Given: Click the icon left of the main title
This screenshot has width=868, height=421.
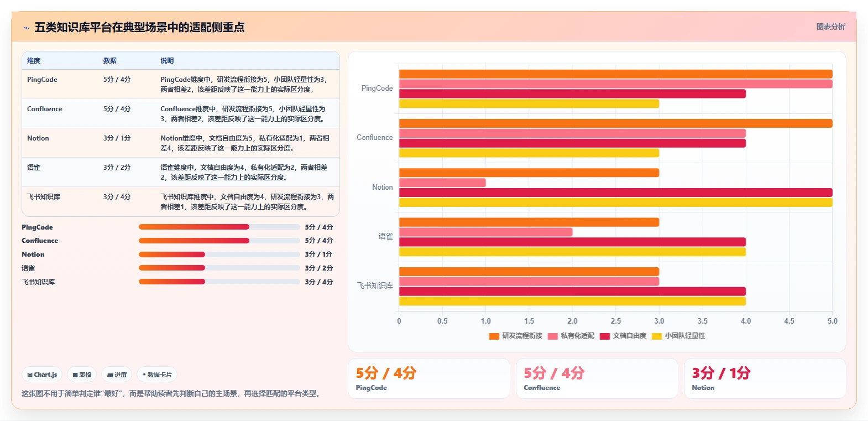Looking at the screenshot, I should pos(26,28).
